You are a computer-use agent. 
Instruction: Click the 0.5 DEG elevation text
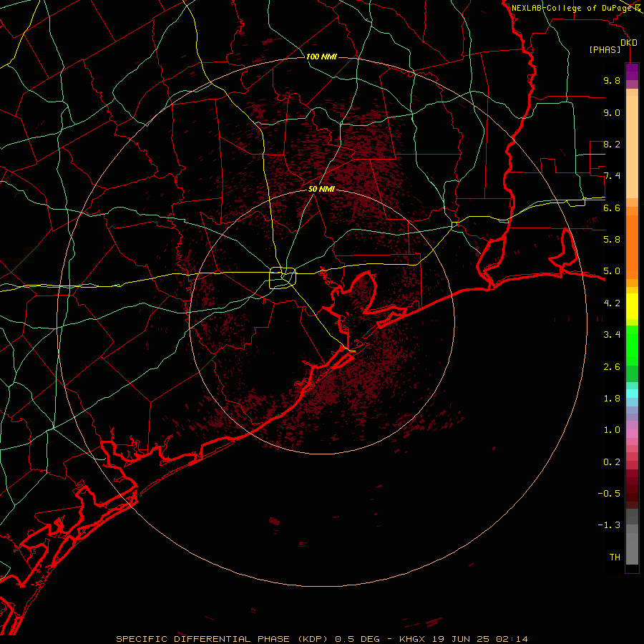tap(356, 639)
